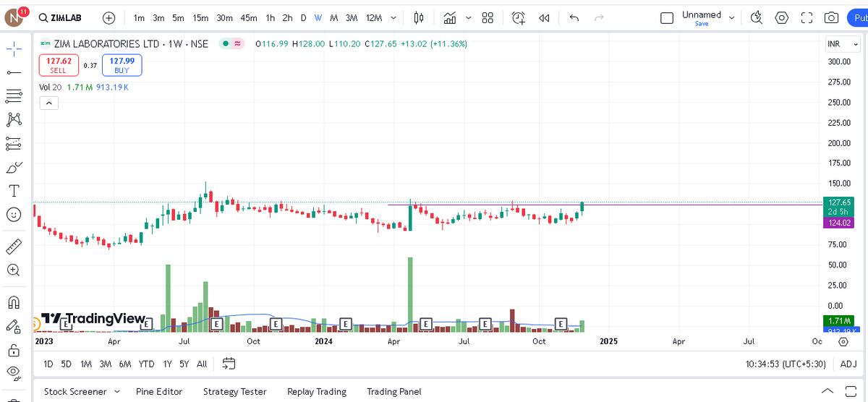
Task: Select the 45m timeframe
Action: pos(248,17)
